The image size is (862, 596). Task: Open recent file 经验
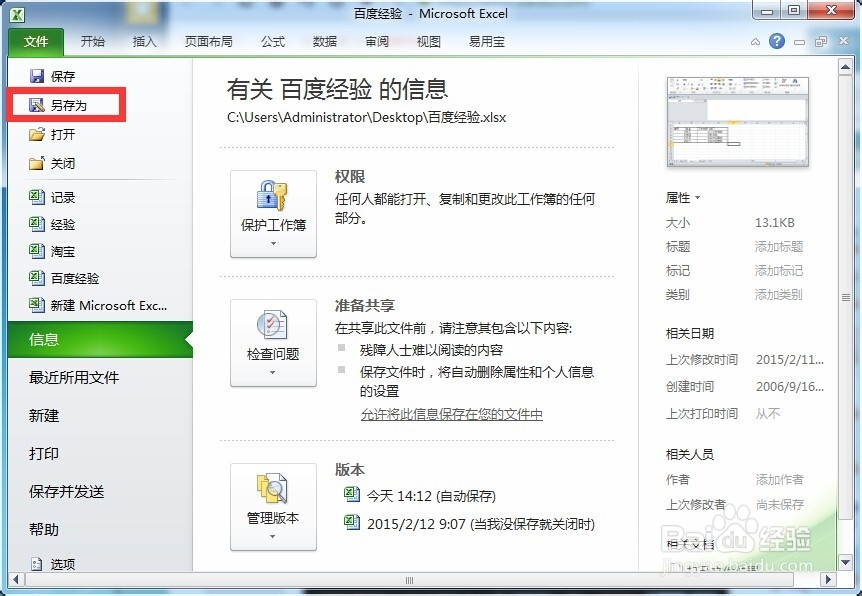[52, 224]
